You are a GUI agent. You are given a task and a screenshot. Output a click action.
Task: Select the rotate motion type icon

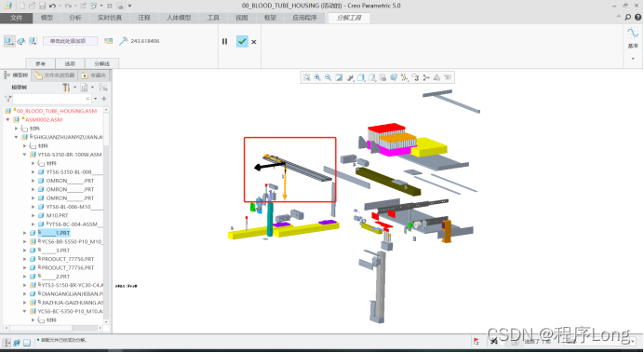point(21,41)
